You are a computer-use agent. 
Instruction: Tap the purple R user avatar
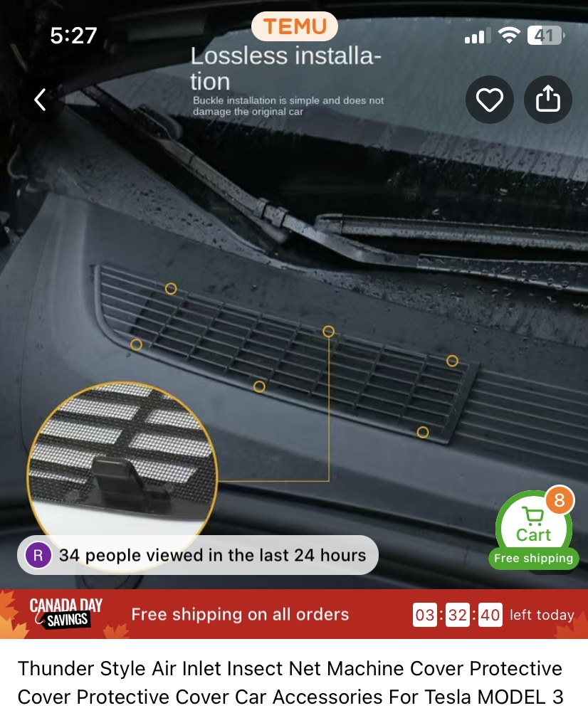(38, 555)
